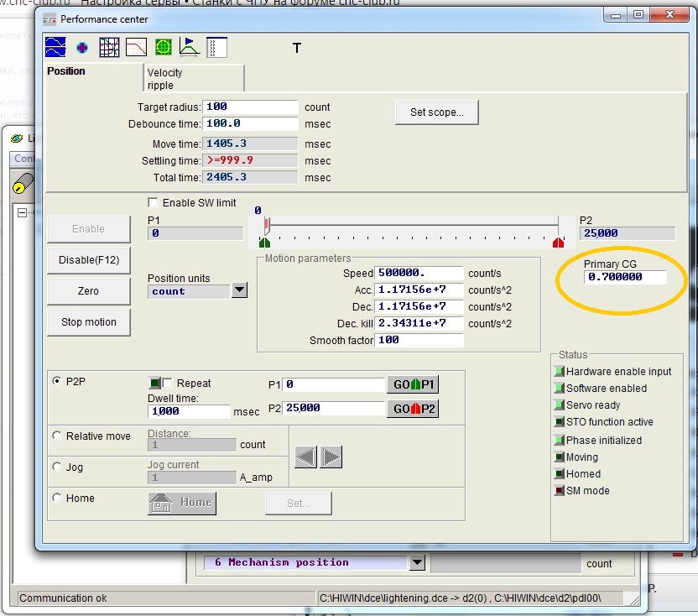Viewport: 698px width, 616px height.
Task: Click the SM mode status LED
Action: pos(559,490)
